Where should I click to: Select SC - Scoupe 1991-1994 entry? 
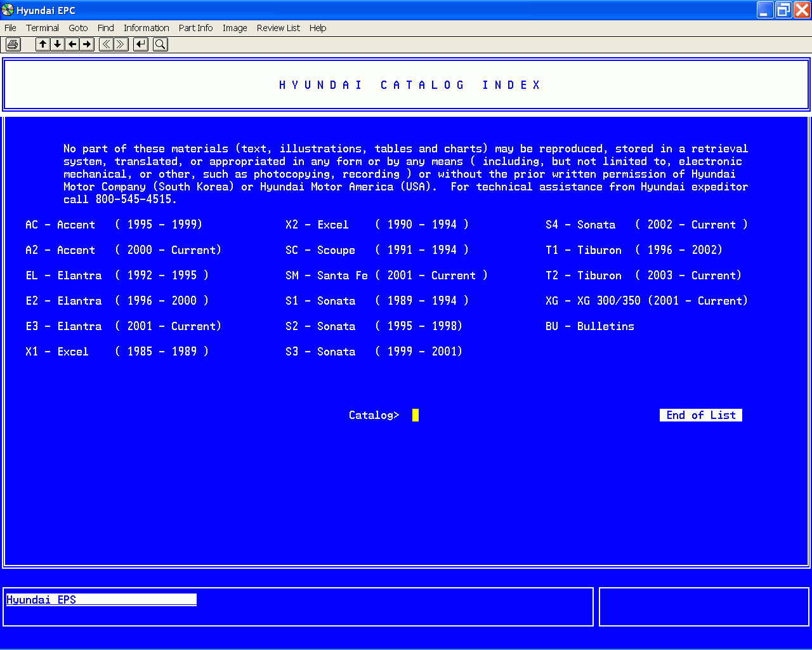point(377,250)
